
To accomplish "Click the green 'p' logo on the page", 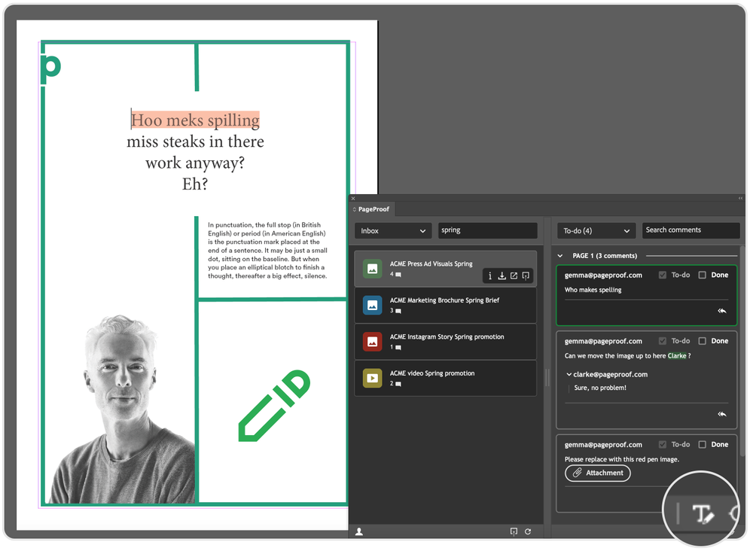I will point(50,68).
